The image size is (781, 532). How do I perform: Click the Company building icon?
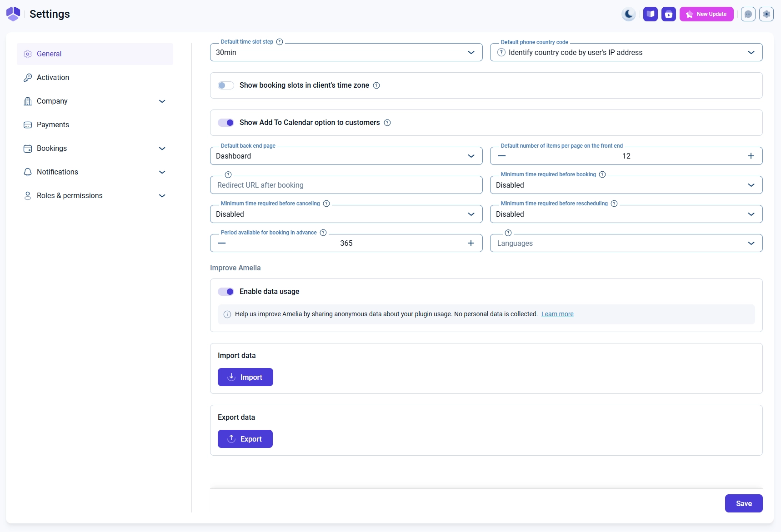pyautogui.click(x=28, y=101)
